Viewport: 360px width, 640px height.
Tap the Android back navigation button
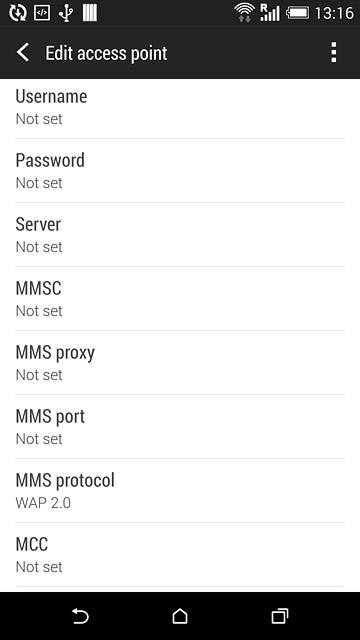pos(80,616)
